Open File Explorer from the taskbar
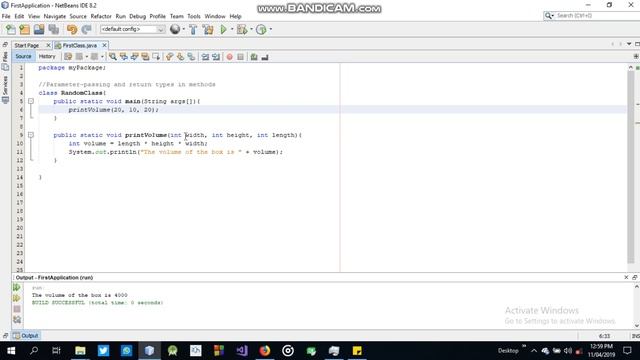Image resolution: width=640 pixels, height=360 pixels. click(x=80, y=351)
